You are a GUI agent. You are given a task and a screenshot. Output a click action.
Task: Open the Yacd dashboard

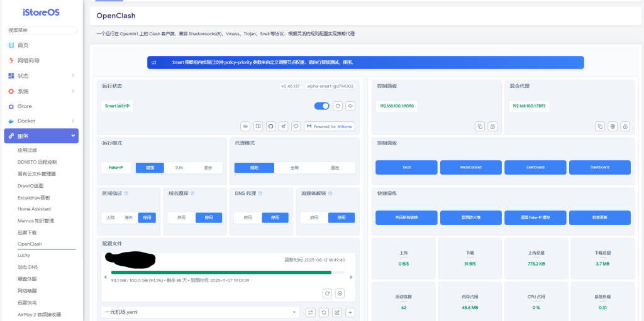407,168
